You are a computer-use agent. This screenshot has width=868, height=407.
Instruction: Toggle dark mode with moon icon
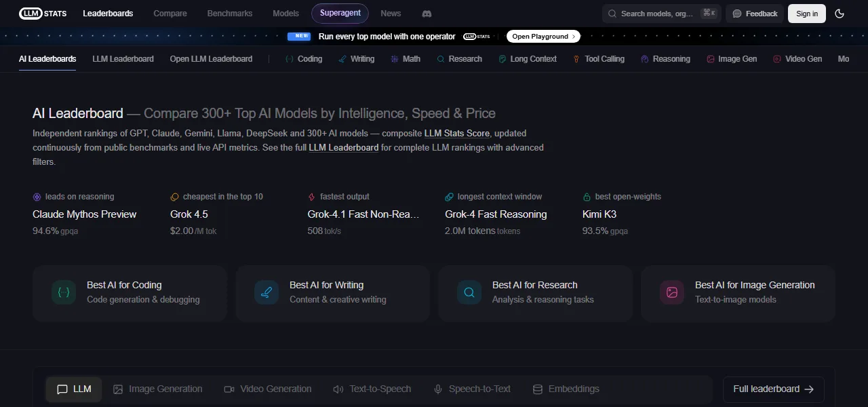coord(840,14)
